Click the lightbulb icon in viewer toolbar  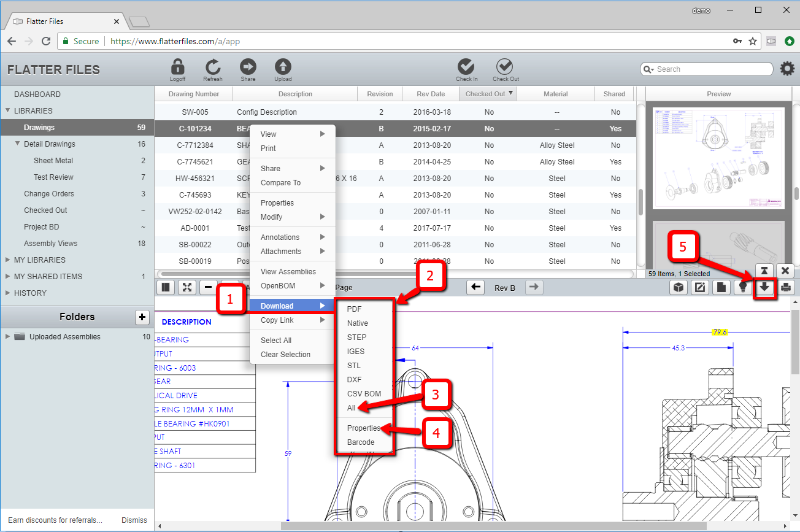point(743,287)
